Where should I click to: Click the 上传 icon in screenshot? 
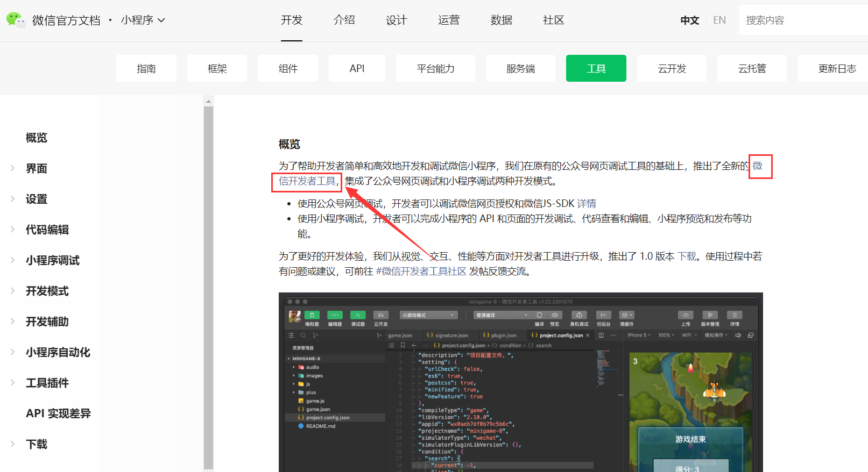tap(686, 316)
